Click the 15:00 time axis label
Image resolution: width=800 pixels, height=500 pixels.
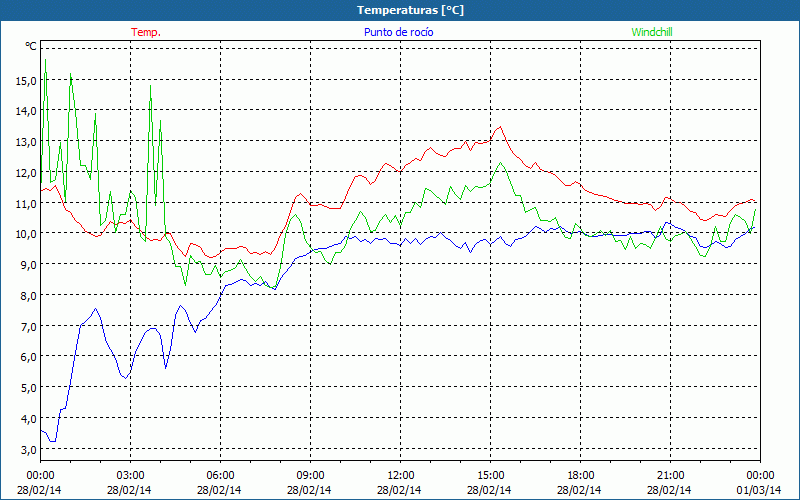pyautogui.click(x=490, y=476)
